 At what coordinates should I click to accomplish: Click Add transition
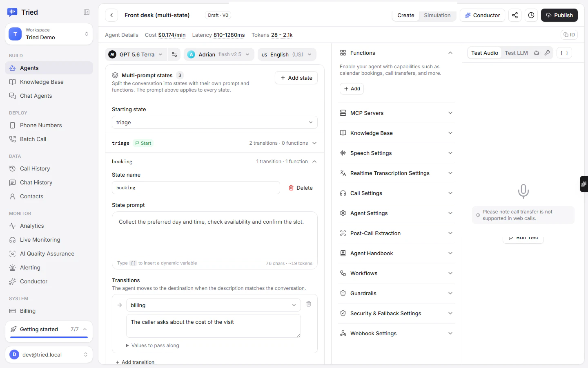click(135, 362)
